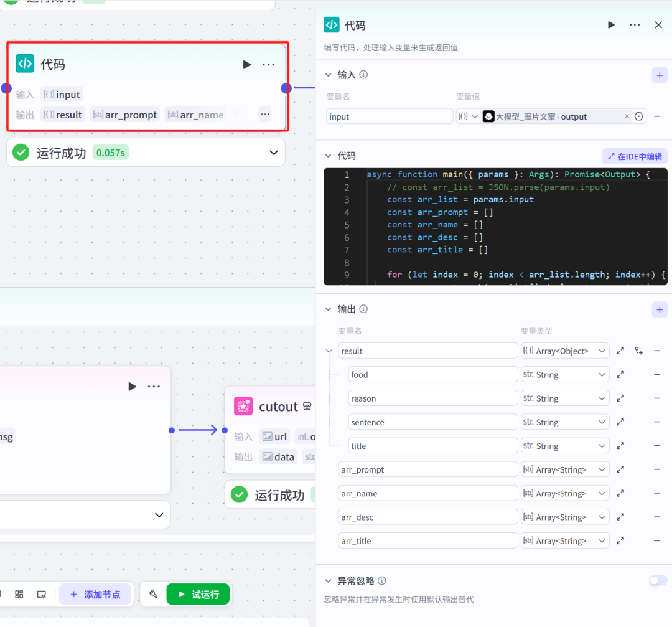Open side panel more options menu

(x=635, y=25)
